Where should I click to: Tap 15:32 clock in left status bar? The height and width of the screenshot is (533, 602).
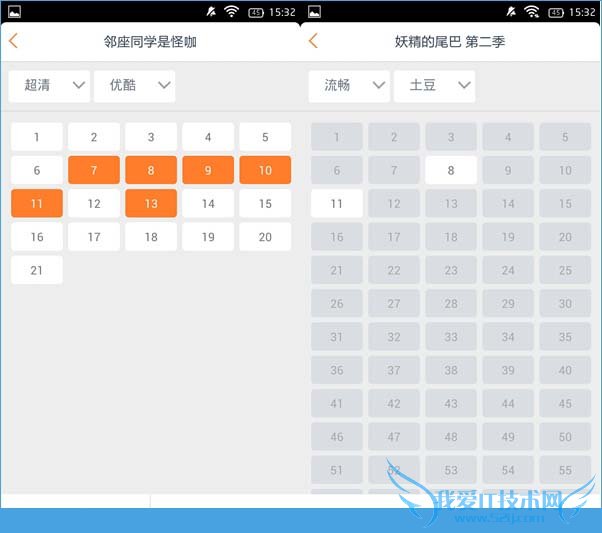click(282, 12)
